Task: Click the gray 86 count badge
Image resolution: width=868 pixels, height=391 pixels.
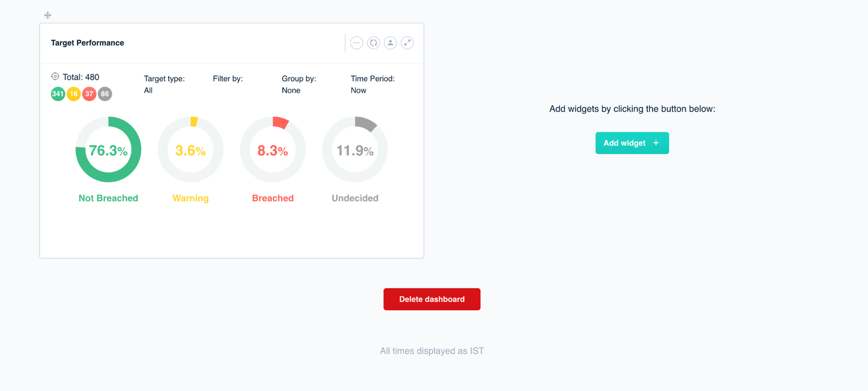Action: point(105,94)
